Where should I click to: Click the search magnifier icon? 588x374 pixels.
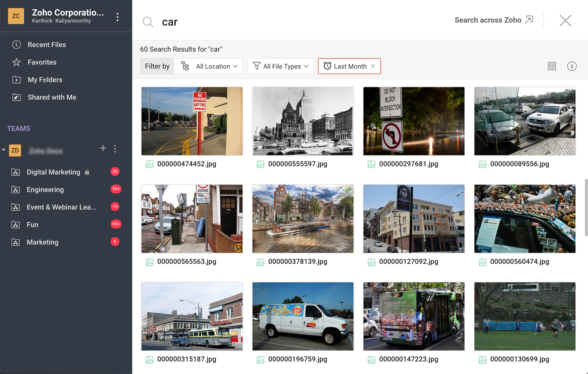coord(148,22)
